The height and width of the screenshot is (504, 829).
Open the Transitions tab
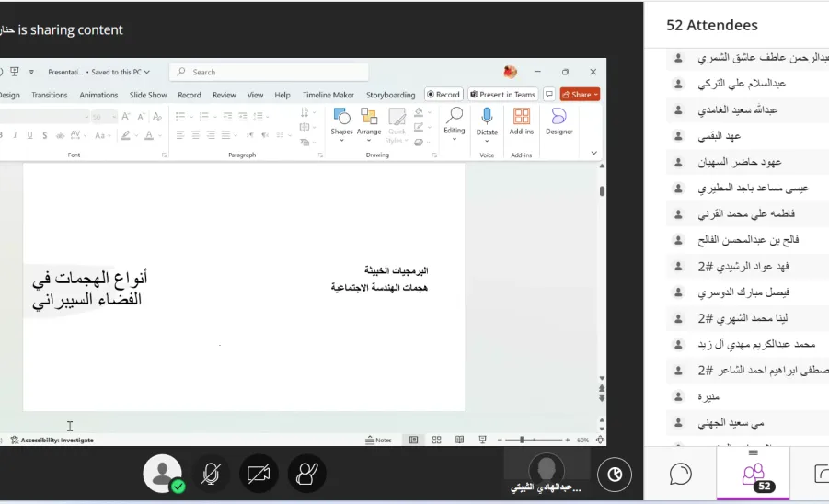pos(49,95)
